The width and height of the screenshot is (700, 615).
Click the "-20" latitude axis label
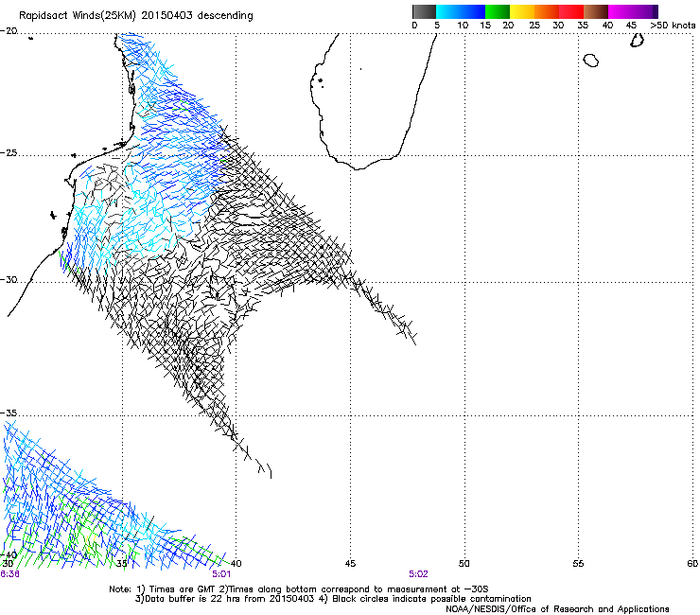(9, 31)
